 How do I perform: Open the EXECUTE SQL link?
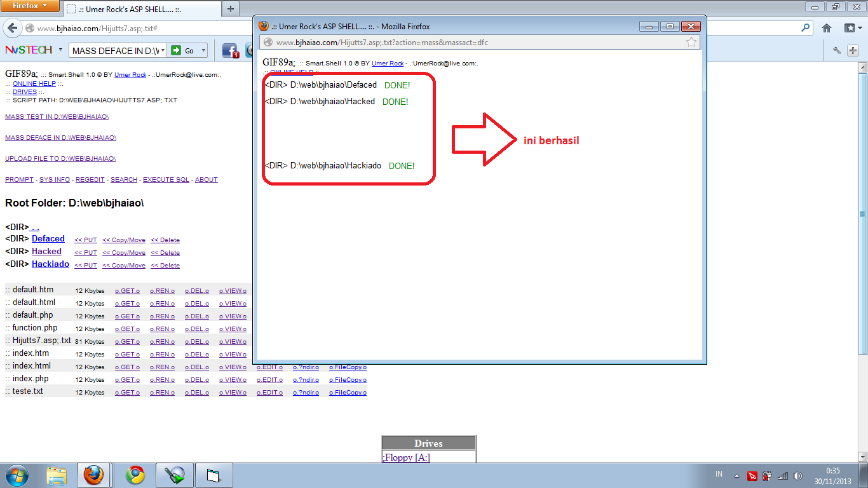pos(166,180)
